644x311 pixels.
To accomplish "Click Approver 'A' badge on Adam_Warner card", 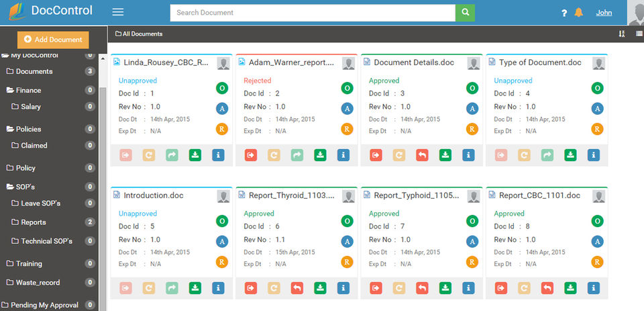I will coord(347,109).
